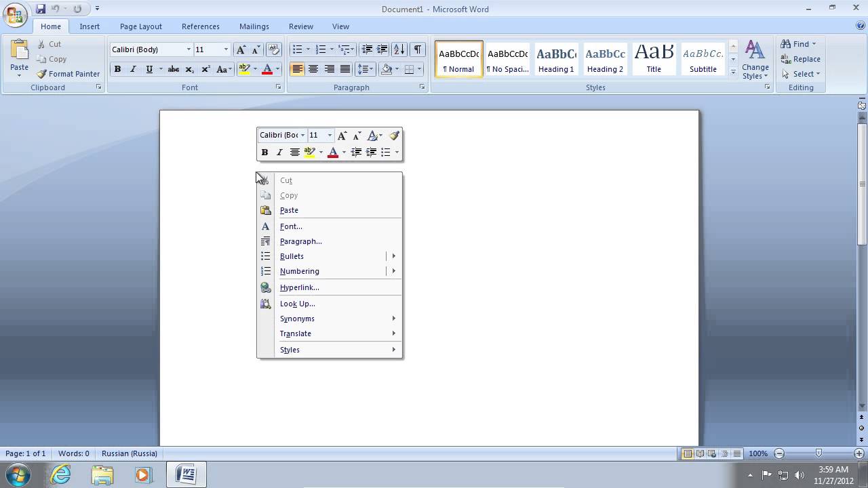
Task: Toggle Align Text Left in ribbon
Action: [x=297, y=69]
